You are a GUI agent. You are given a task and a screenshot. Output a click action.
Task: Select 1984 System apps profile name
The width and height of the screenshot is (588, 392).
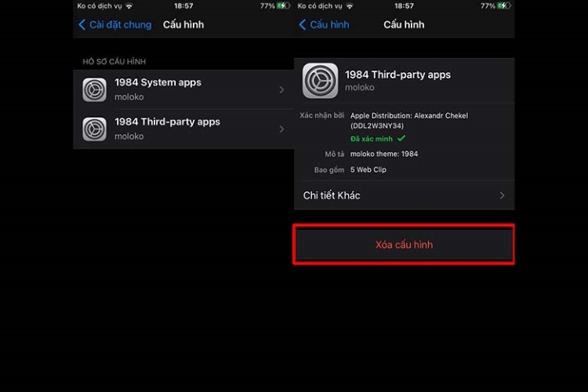(158, 82)
